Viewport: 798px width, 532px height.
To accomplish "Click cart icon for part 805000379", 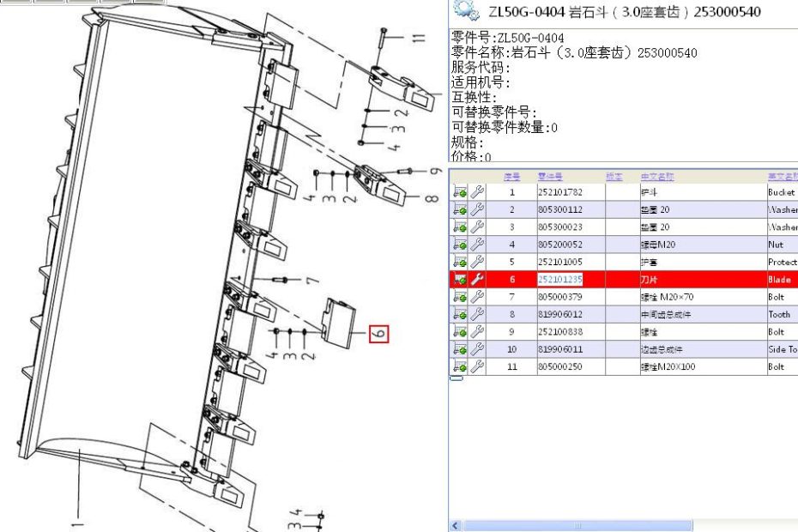I will point(460,298).
